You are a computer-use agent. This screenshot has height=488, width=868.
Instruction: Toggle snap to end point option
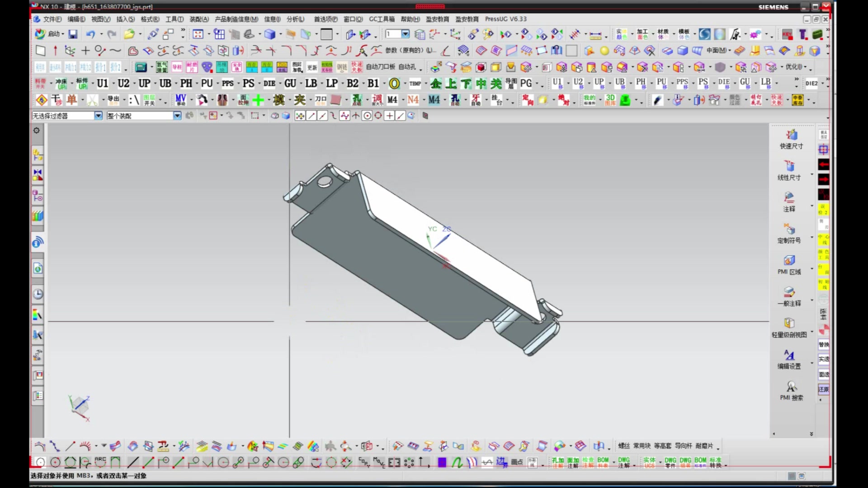tap(311, 116)
